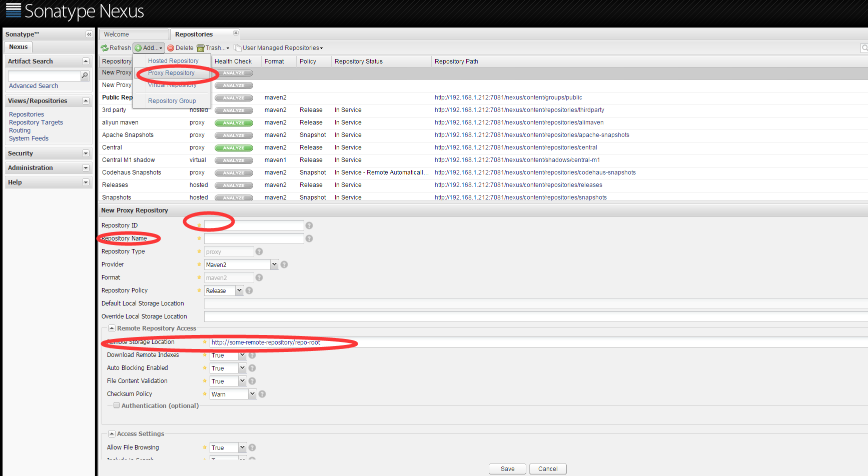Show help for Allow File Browsing
Screen dimensions: 868x476
pyautogui.click(x=252, y=447)
